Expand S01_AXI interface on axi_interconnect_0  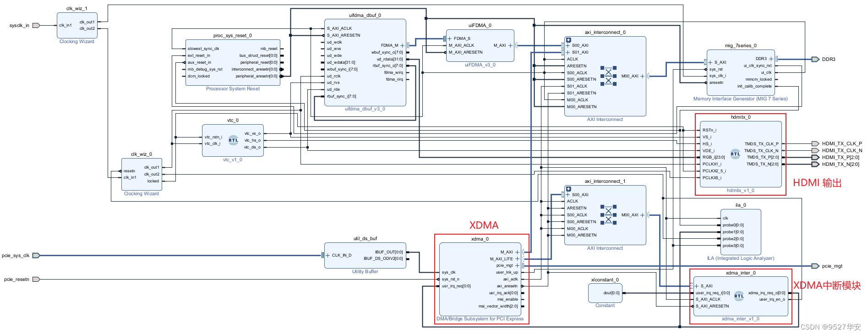click(568, 52)
